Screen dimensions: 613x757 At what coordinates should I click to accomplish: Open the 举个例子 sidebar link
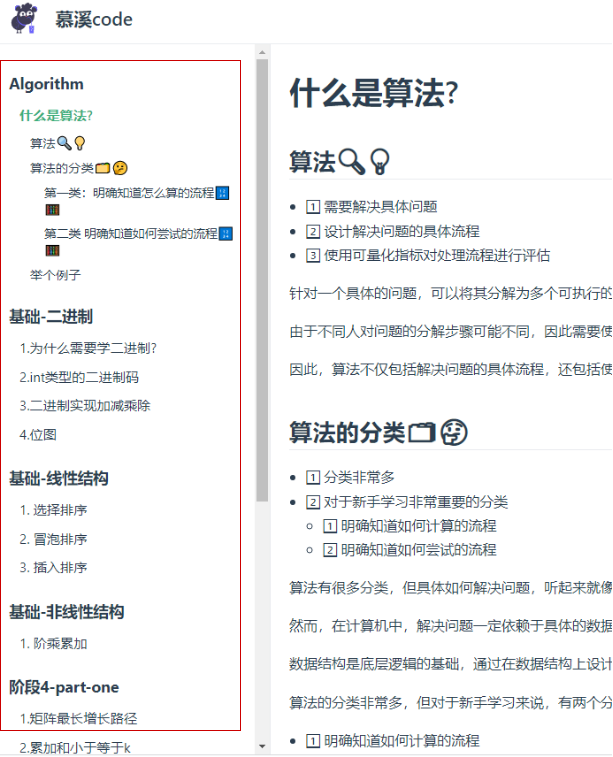[x=55, y=274]
